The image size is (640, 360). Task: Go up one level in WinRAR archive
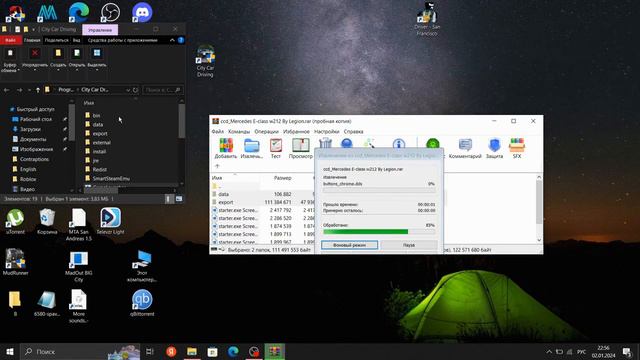click(x=217, y=166)
